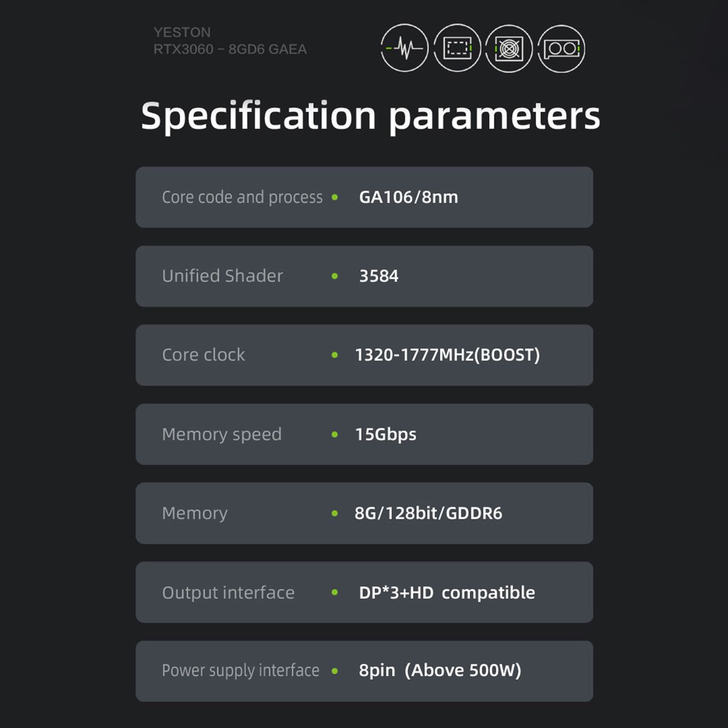Click the GA106/8nm value
Screen dimensions: 728x728
coord(408,197)
